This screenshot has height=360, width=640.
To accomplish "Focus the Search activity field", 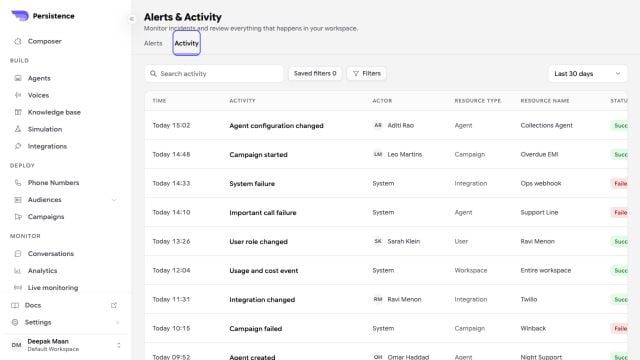I will tap(214, 73).
